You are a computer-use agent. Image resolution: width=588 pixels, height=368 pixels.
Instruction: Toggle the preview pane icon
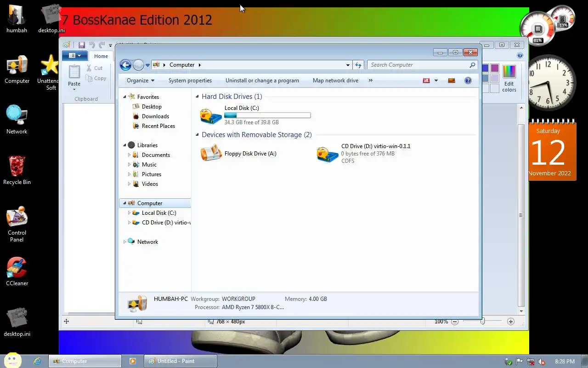[452, 80]
